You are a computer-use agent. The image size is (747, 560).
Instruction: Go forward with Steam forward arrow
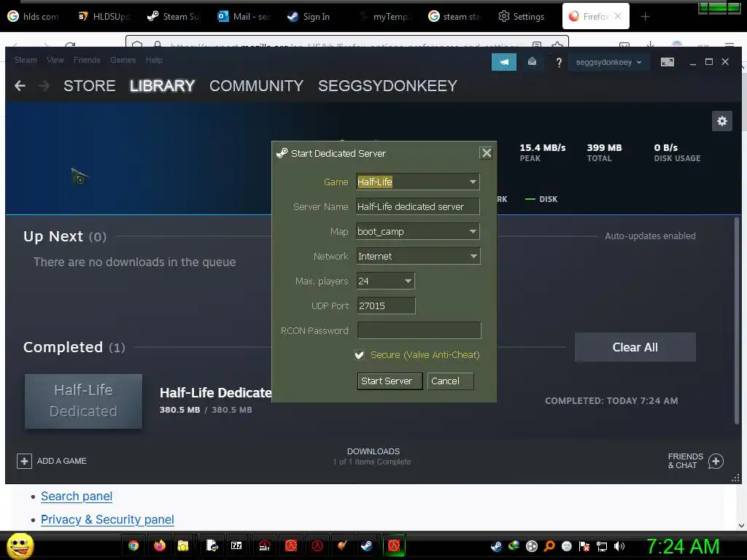[44, 86]
